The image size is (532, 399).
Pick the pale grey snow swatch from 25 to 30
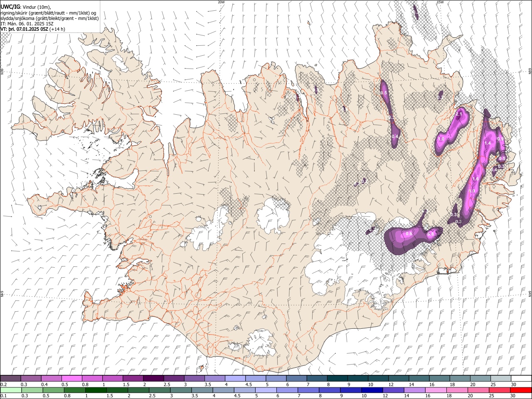click(501, 378)
